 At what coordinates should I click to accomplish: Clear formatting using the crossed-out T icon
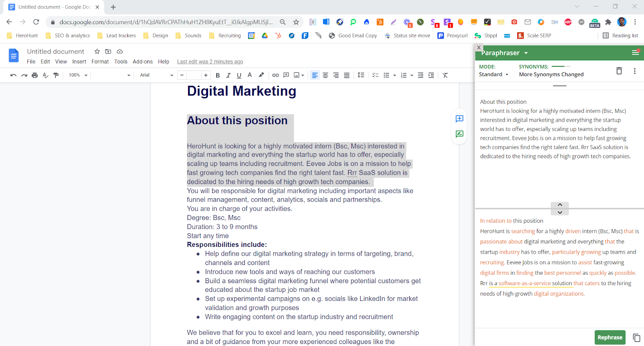pyautogui.click(x=445, y=75)
